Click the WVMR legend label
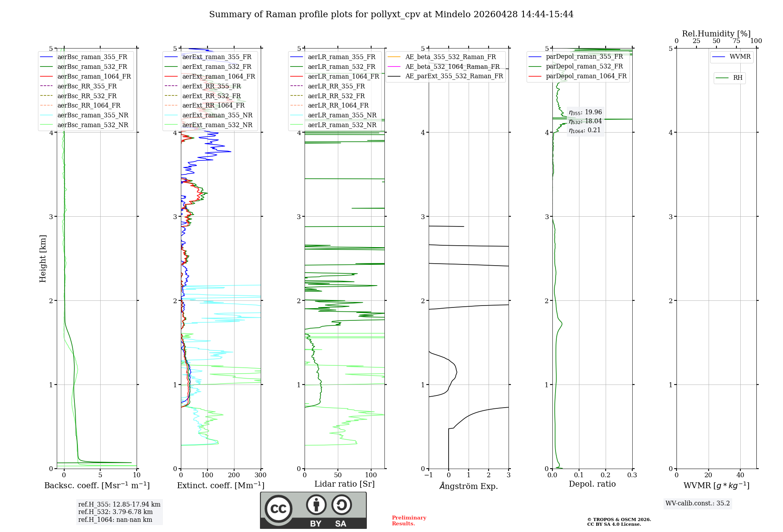 tap(740, 57)
